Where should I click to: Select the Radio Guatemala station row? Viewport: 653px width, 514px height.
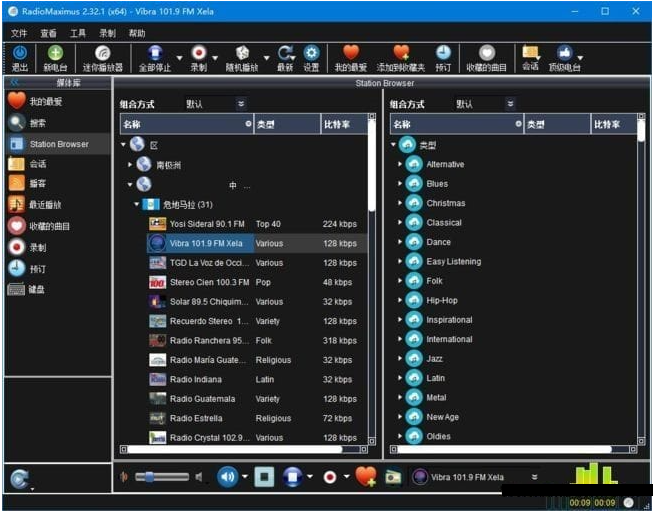coord(257,399)
